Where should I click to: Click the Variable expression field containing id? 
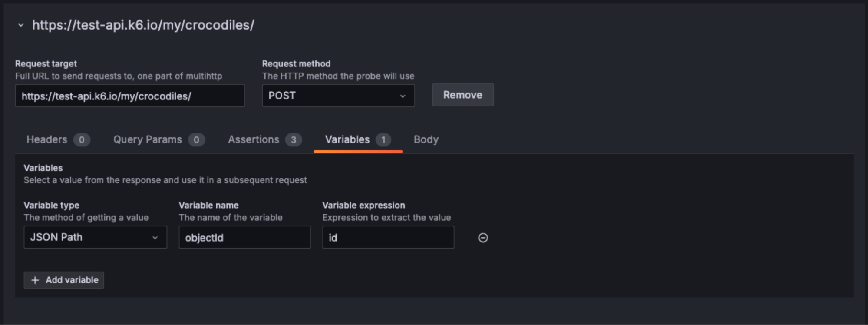click(388, 237)
